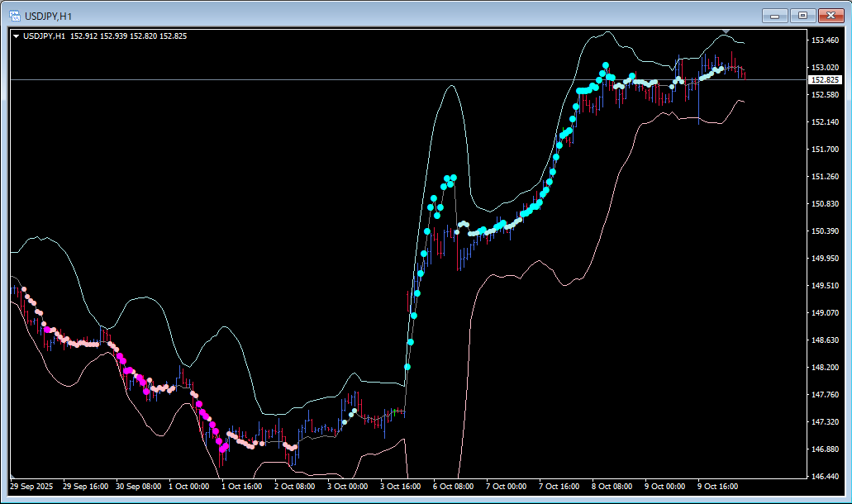The width and height of the screenshot is (852, 504).
Task: Click the 2 Oct 08:00 time axis label
Action: 294,487
